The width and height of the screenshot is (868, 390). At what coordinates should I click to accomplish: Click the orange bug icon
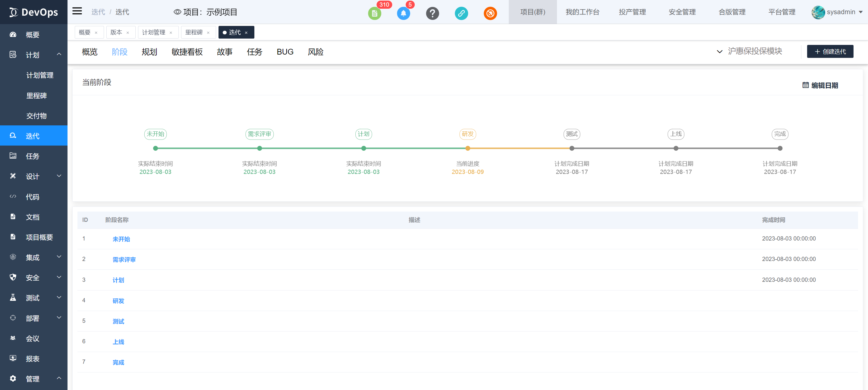(x=490, y=14)
